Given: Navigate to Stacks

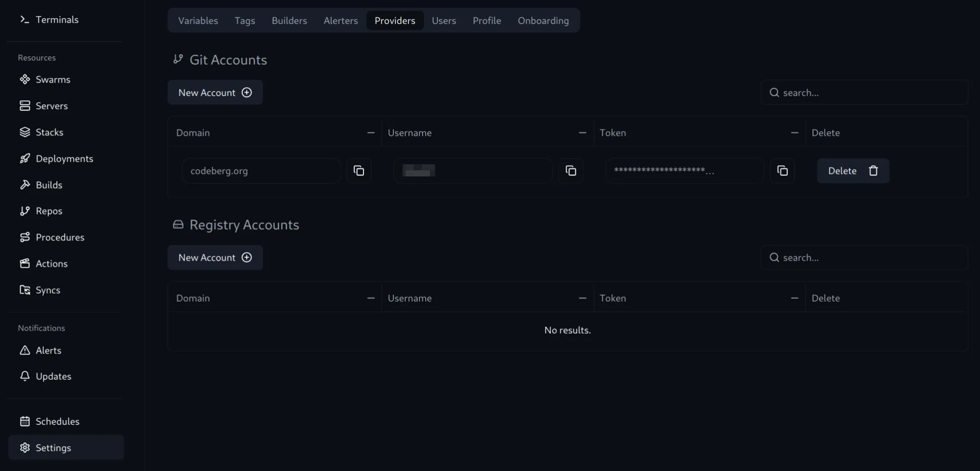Looking at the screenshot, I should 66,132.
